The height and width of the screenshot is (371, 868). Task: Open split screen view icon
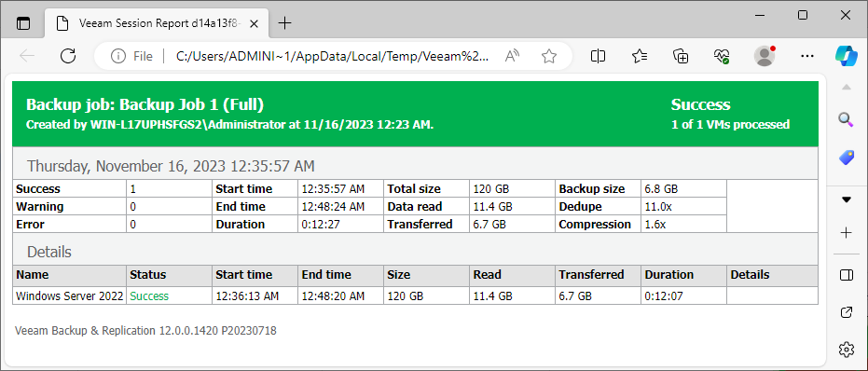coord(598,55)
